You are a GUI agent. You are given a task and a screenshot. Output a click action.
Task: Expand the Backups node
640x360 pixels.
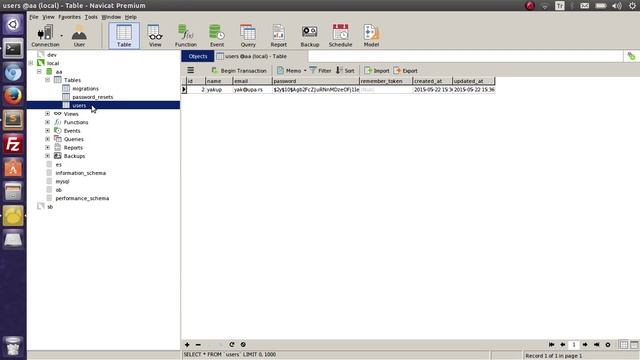point(47,156)
